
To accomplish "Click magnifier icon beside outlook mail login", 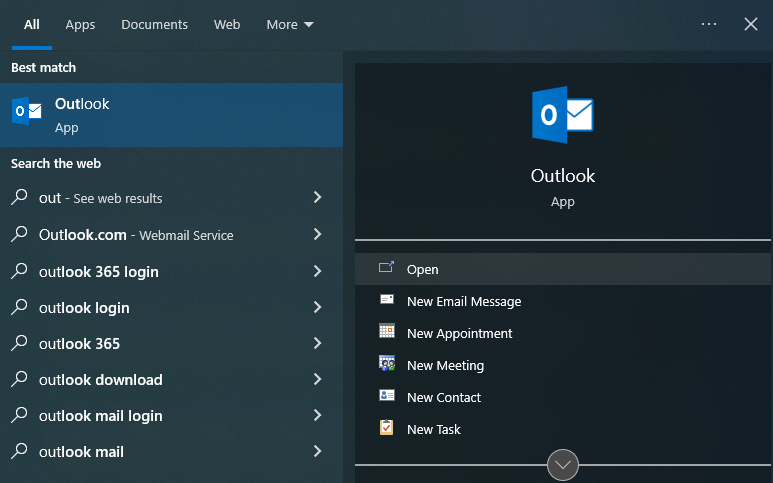I will pos(19,414).
